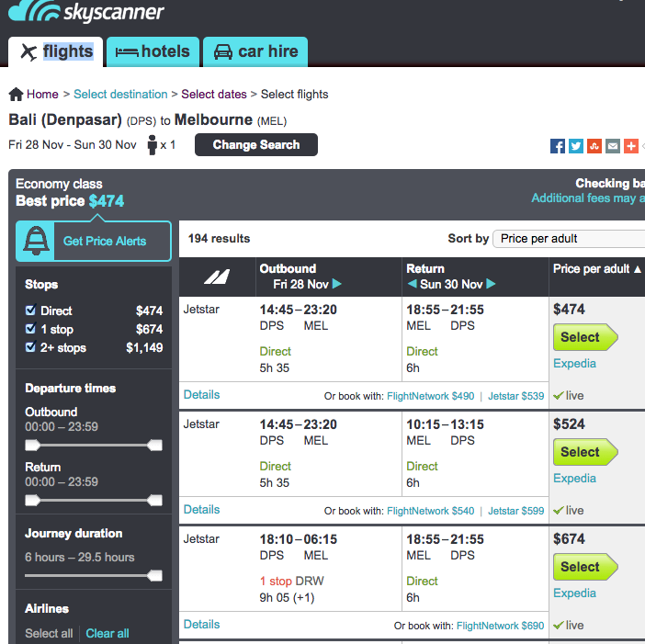Click the Home breadcrumb link
The height and width of the screenshot is (644, 645).
tap(42, 95)
